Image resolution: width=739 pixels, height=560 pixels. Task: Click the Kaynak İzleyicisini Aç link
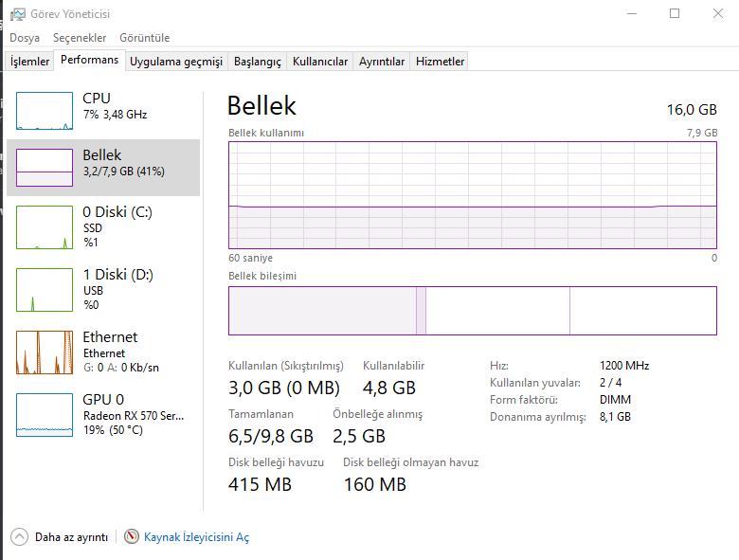click(196, 537)
